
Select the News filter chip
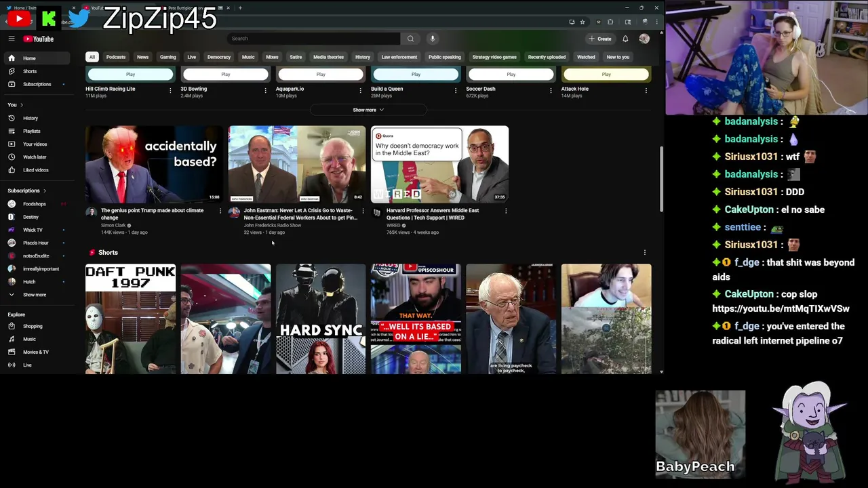(x=142, y=57)
